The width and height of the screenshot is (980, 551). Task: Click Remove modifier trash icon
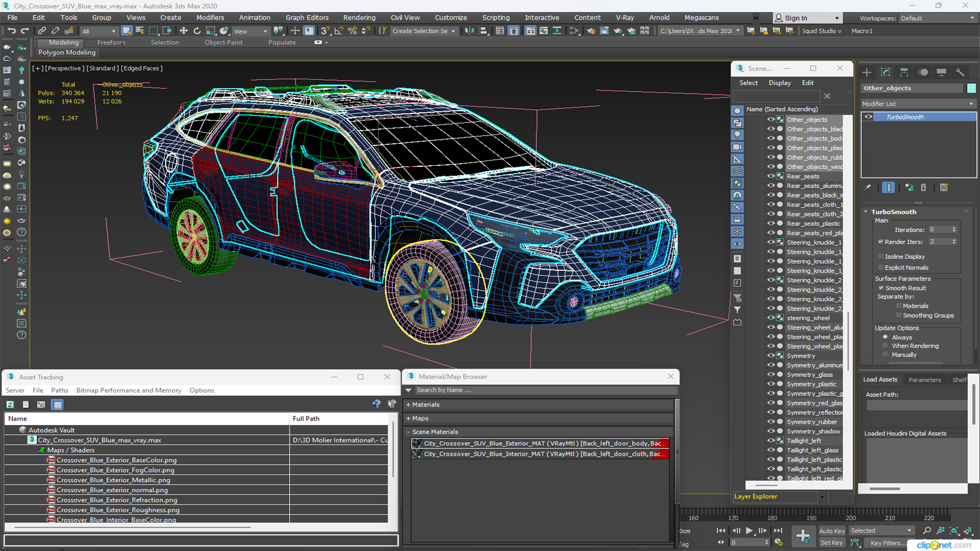pos(923,188)
